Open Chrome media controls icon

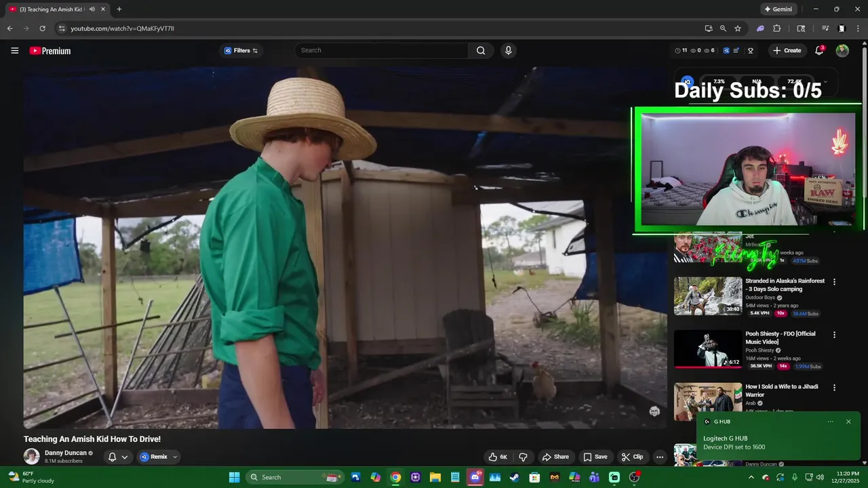pos(825,28)
